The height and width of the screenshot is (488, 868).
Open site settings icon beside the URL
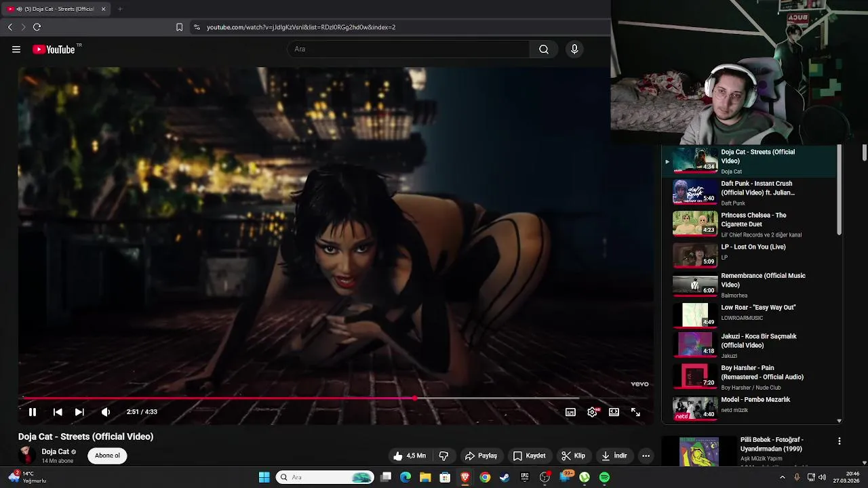(197, 27)
